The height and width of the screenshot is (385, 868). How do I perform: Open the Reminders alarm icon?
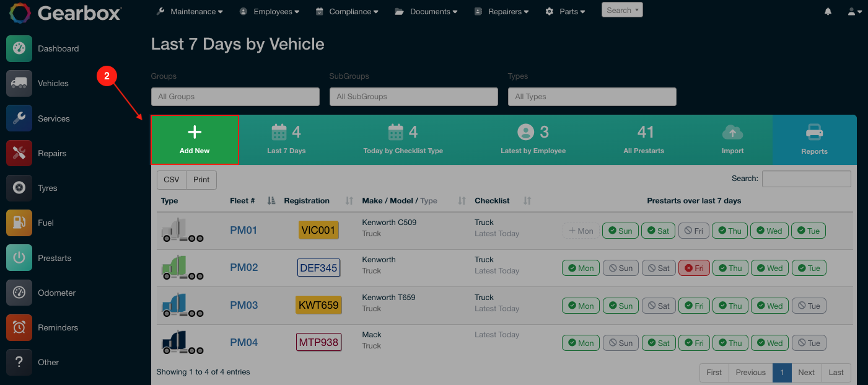(x=19, y=327)
